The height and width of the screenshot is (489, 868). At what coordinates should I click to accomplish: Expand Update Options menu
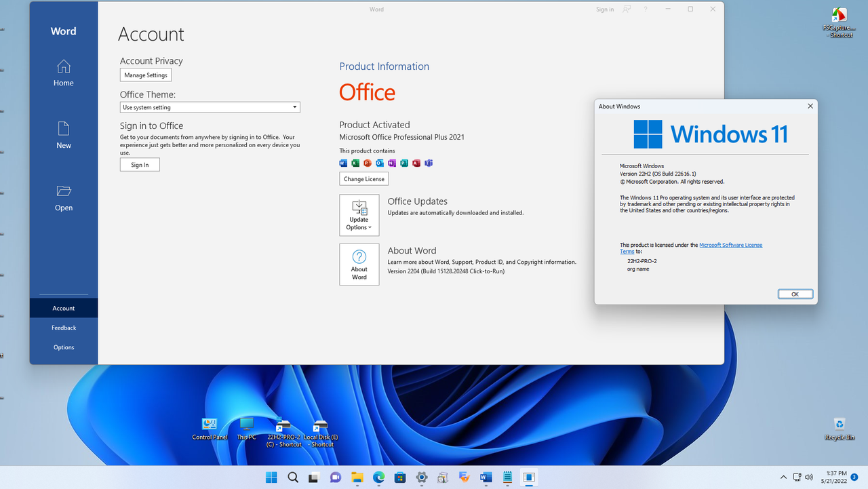click(x=359, y=215)
